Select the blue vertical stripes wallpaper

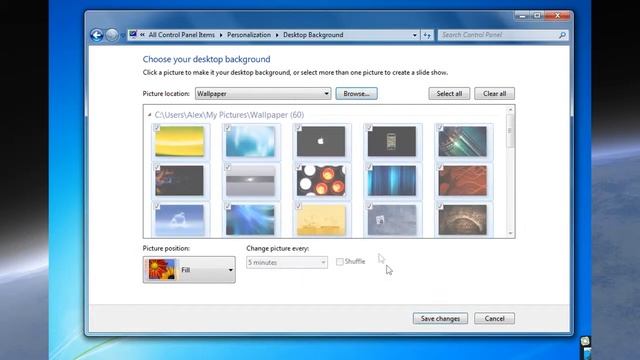pyautogui.click(x=391, y=180)
